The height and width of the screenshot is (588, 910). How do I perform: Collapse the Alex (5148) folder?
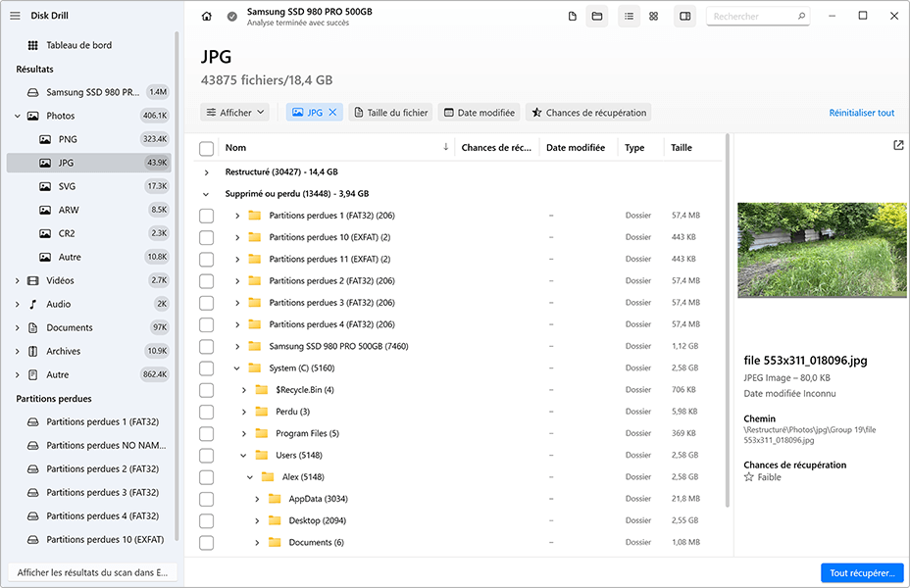pyautogui.click(x=249, y=477)
